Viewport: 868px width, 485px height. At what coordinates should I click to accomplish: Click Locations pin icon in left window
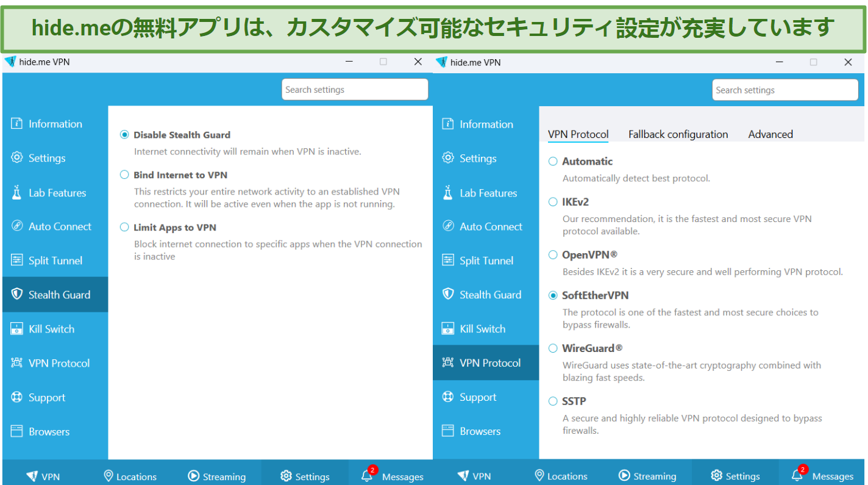[108, 476]
